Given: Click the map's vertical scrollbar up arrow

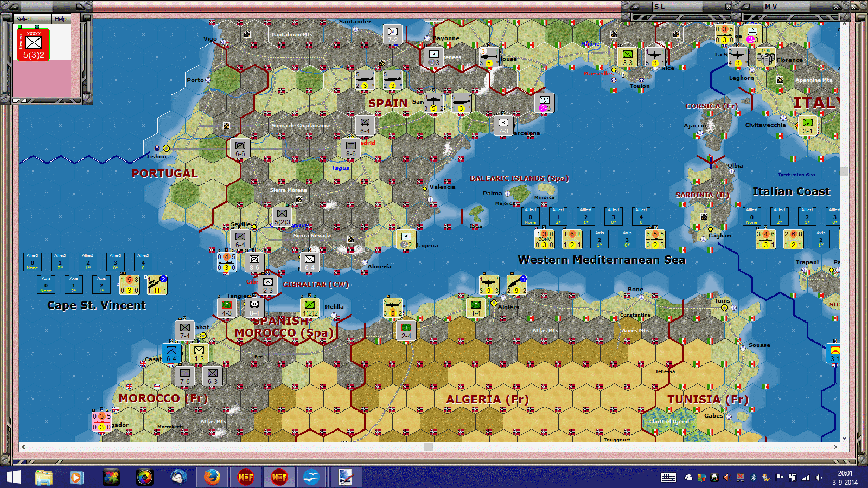Looking at the screenshot, I should [844, 24].
